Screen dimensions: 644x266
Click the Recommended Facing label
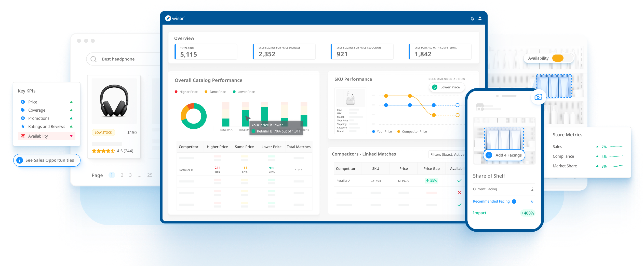click(491, 202)
